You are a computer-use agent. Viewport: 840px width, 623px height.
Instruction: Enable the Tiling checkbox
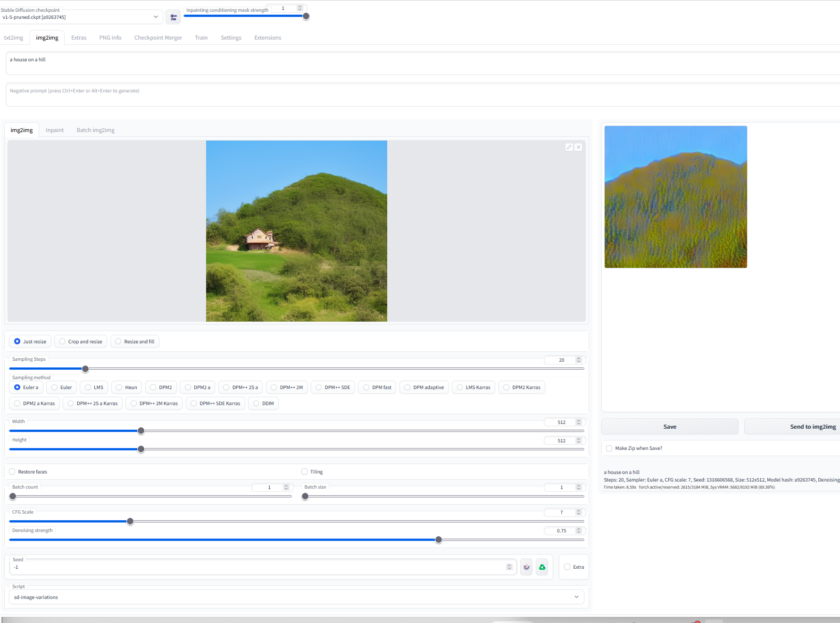click(x=304, y=472)
